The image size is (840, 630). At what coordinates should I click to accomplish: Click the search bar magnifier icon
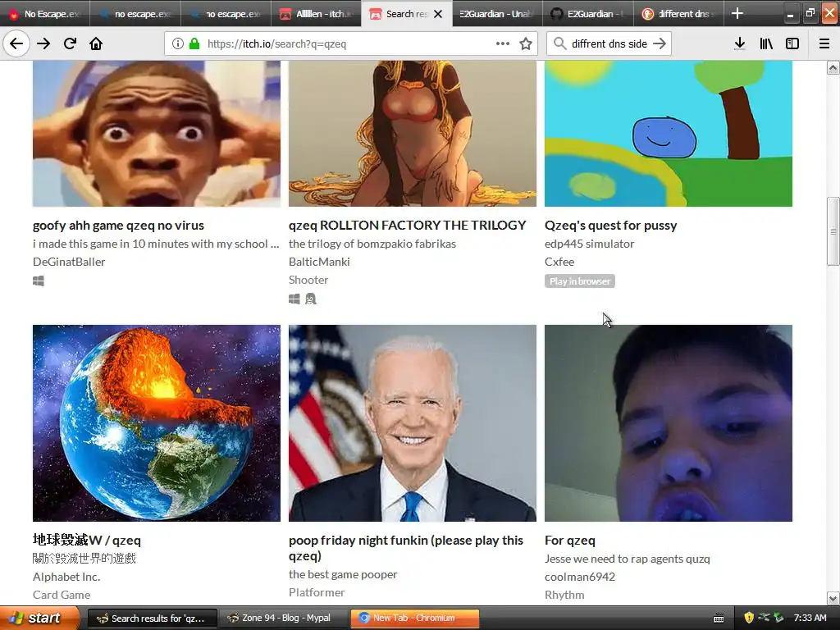point(559,43)
